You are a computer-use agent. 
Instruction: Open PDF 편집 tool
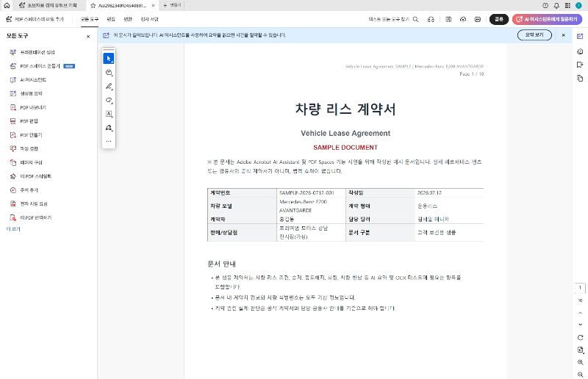[24, 121]
